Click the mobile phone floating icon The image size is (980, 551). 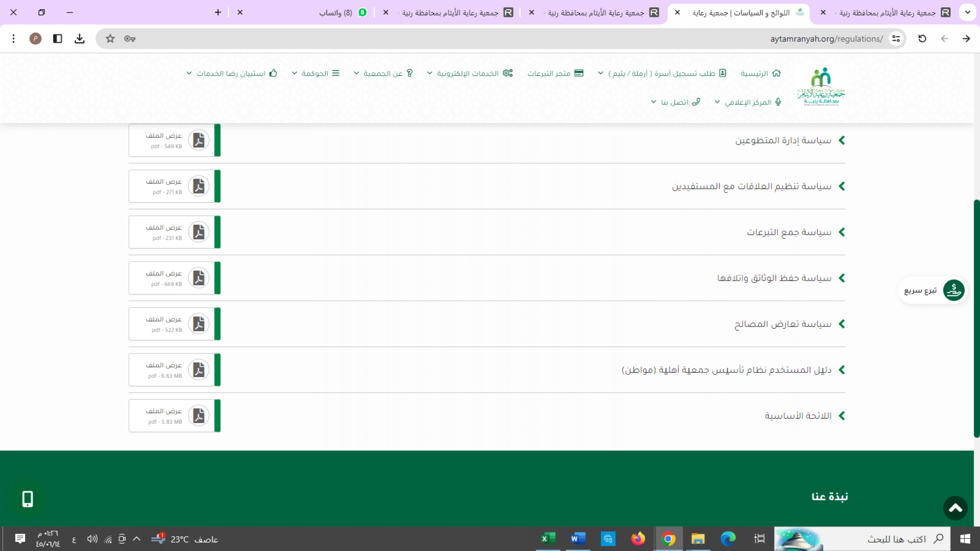28,499
